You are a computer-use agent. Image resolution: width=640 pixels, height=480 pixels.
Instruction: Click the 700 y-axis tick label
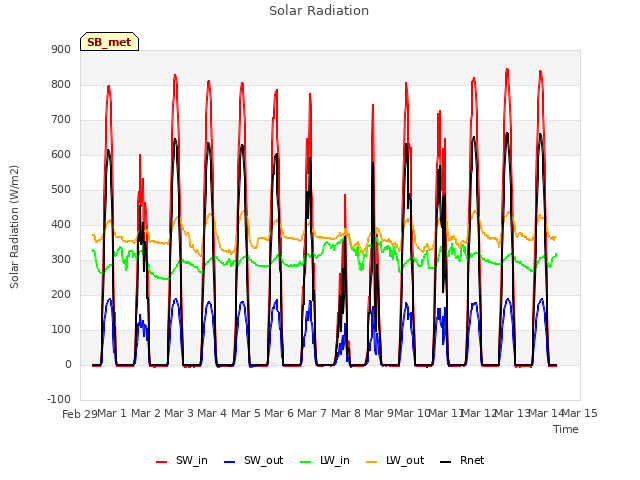click(61, 120)
